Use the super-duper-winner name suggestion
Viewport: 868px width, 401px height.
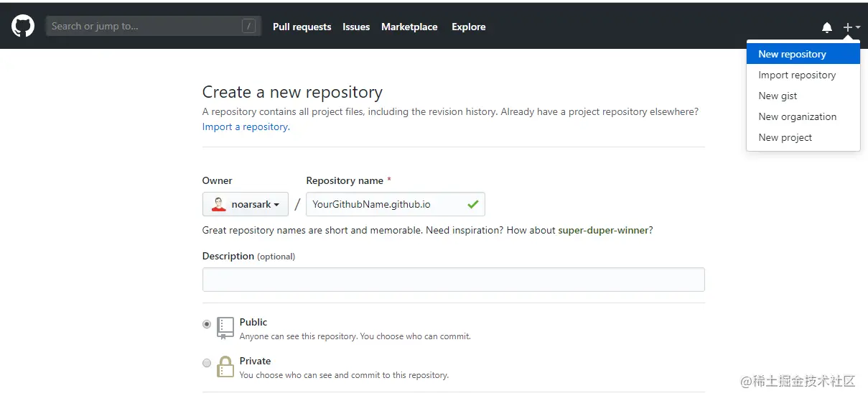pyautogui.click(x=604, y=230)
